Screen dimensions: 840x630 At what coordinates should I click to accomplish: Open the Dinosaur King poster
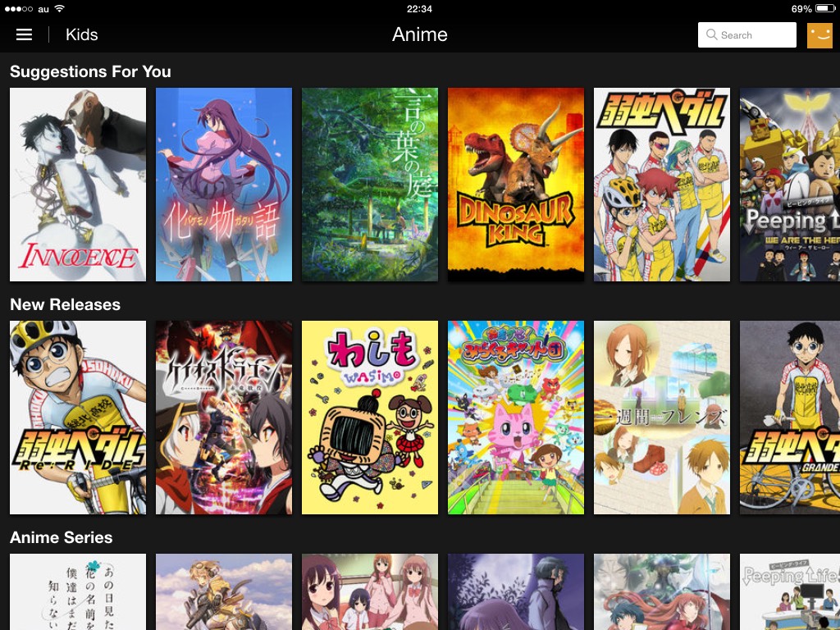(x=516, y=185)
